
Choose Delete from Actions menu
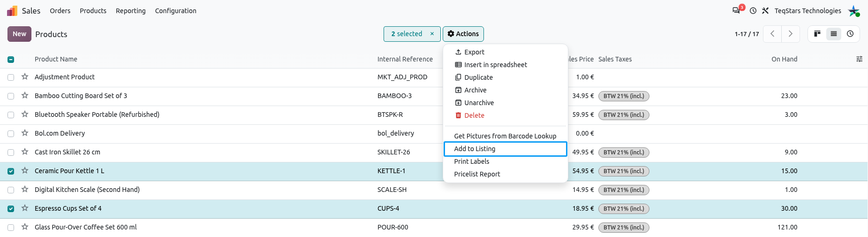tap(506, 115)
